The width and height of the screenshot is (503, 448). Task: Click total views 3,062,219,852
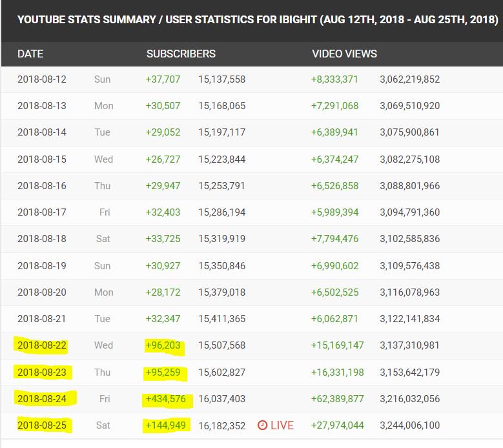(409, 79)
